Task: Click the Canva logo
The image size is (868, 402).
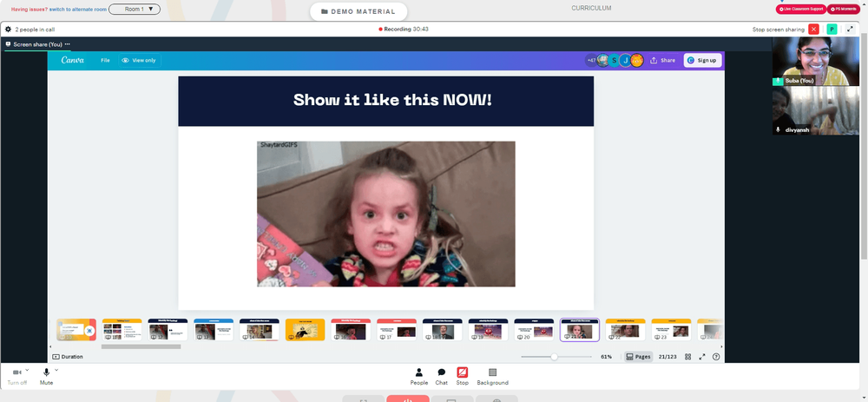Action: pyautogui.click(x=73, y=61)
